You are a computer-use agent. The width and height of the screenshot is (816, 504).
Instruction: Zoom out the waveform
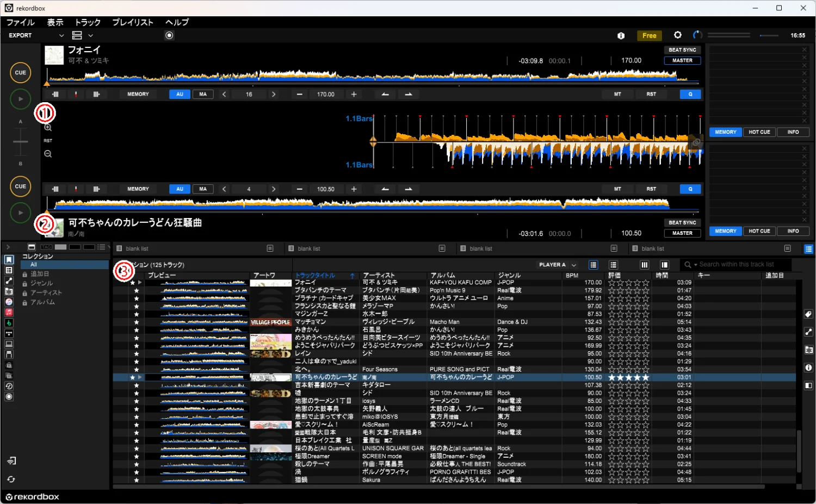[x=48, y=154]
